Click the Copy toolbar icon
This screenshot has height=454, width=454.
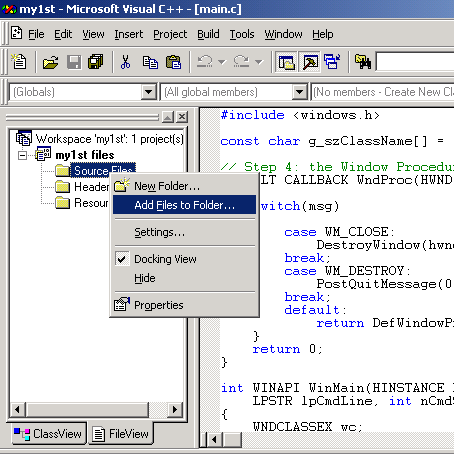pyautogui.click(x=150, y=62)
